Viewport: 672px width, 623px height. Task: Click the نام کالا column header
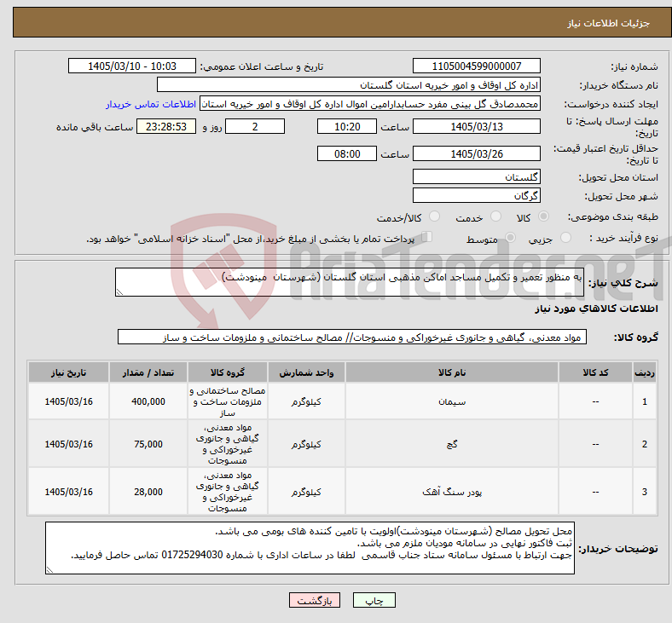coord(452,372)
